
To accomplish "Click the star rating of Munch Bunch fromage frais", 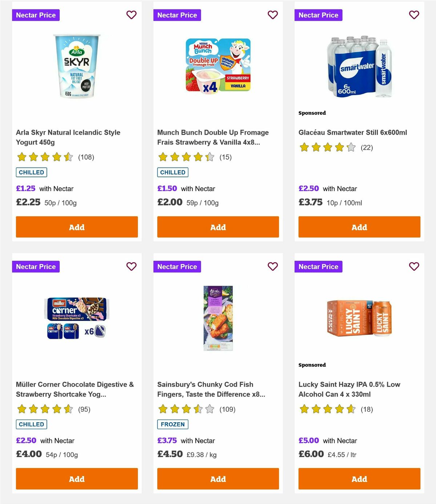I will coord(185,157).
